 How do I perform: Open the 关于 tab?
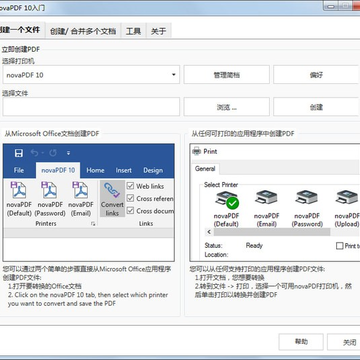158,31
